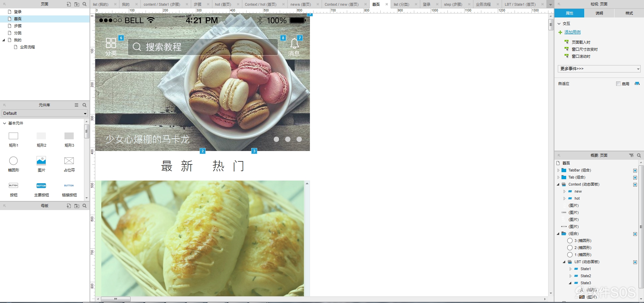Open the 窗口滚动时 scroll event
This screenshot has height=303, width=644.
point(581,56)
